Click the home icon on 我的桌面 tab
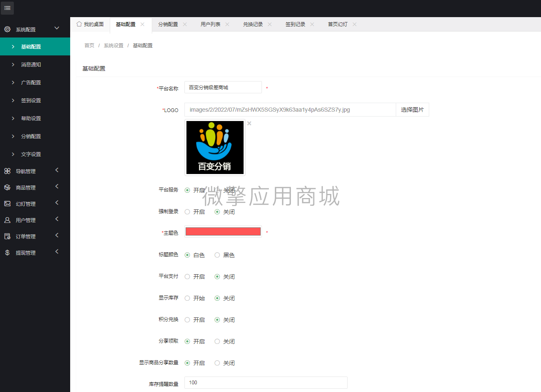Viewport: 541px width, 392px height. click(79, 24)
